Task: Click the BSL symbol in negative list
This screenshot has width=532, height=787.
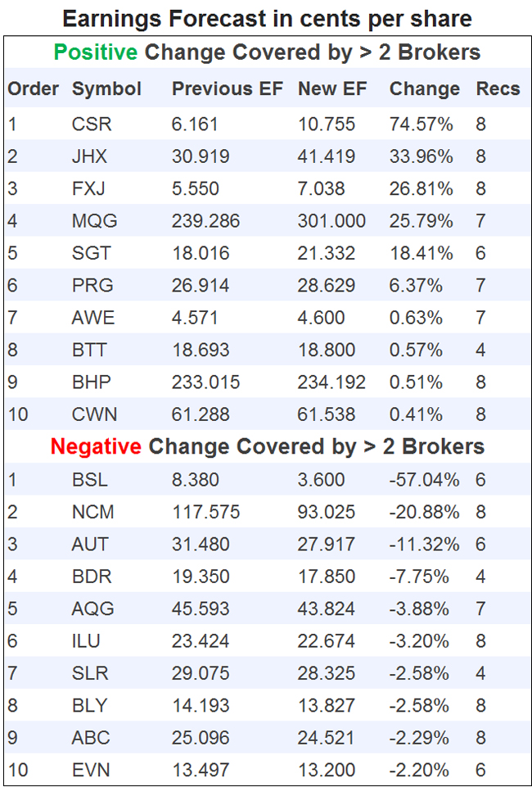Action: [90, 480]
